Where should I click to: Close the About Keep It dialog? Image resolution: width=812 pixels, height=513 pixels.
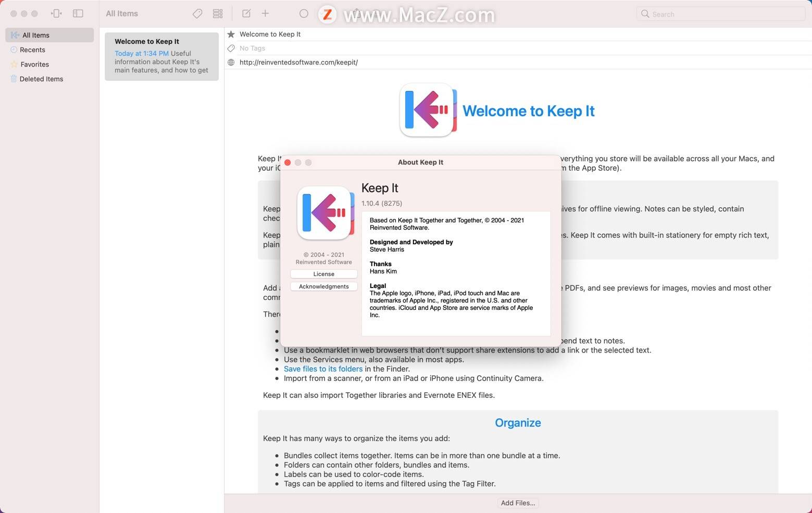tap(288, 162)
